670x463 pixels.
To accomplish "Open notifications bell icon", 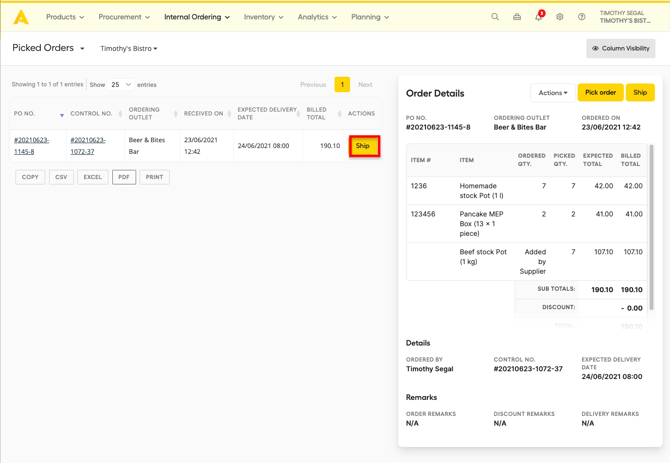I will (538, 17).
